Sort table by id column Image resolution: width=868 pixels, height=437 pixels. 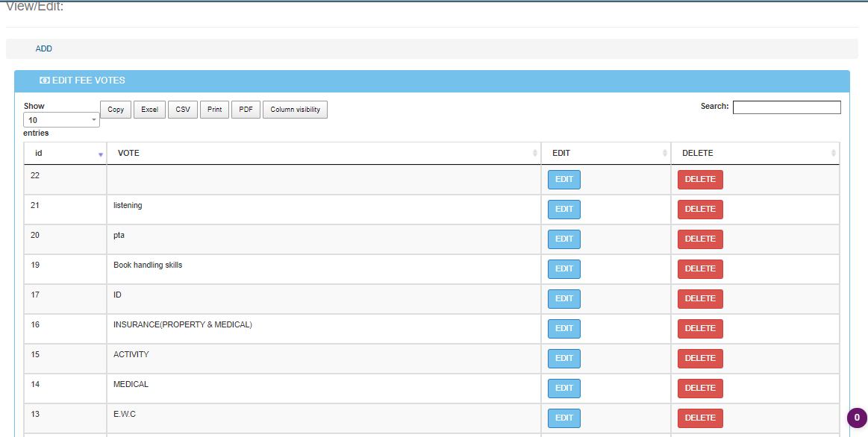[65, 153]
